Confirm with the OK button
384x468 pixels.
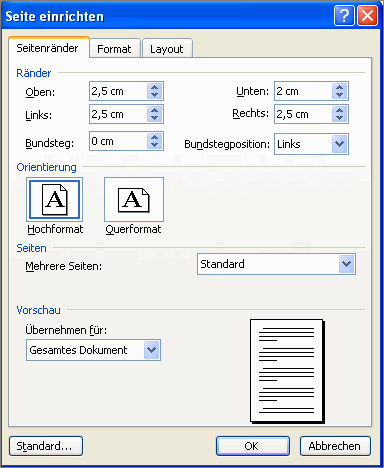click(253, 446)
